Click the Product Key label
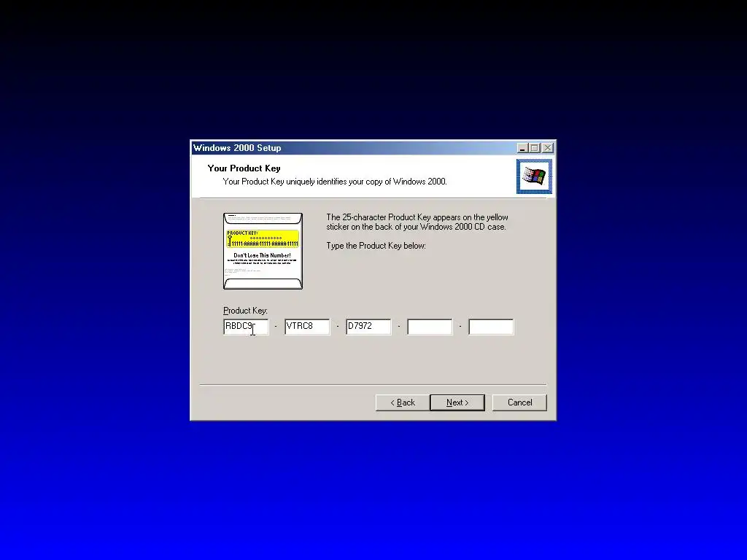747x560 pixels. (245, 311)
